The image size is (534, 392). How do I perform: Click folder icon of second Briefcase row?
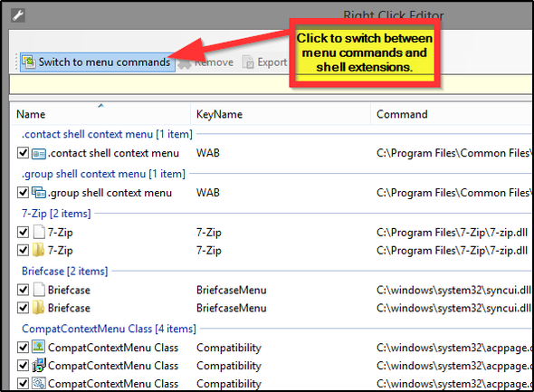[x=38, y=308]
